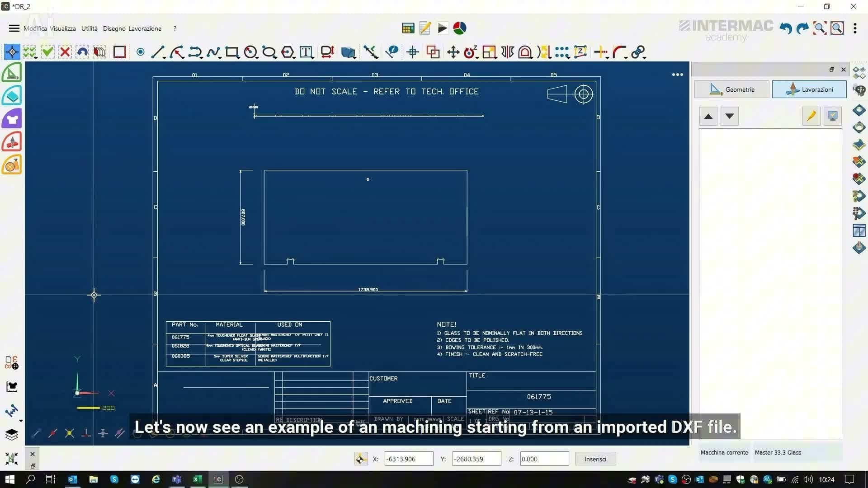This screenshot has height=488, width=868.
Task: Click the blue 3D solid shape tool
Action: pos(348,52)
